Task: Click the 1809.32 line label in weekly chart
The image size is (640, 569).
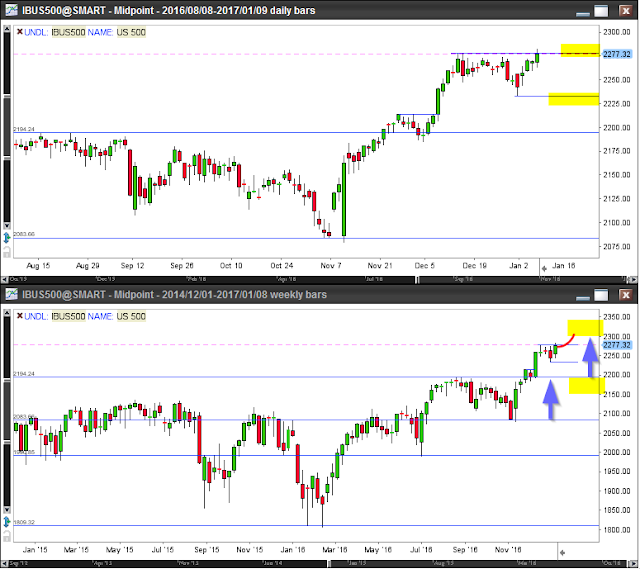Action: [x=24, y=522]
